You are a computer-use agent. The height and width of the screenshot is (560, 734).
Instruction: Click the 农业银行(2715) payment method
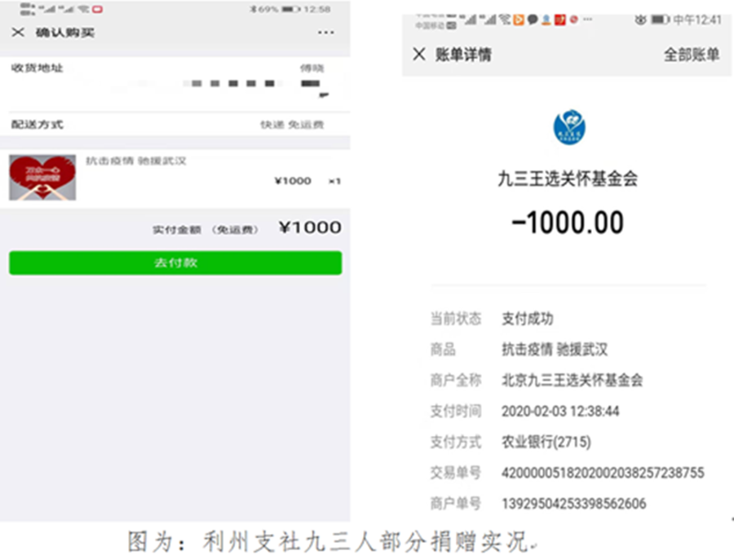pyautogui.click(x=546, y=442)
